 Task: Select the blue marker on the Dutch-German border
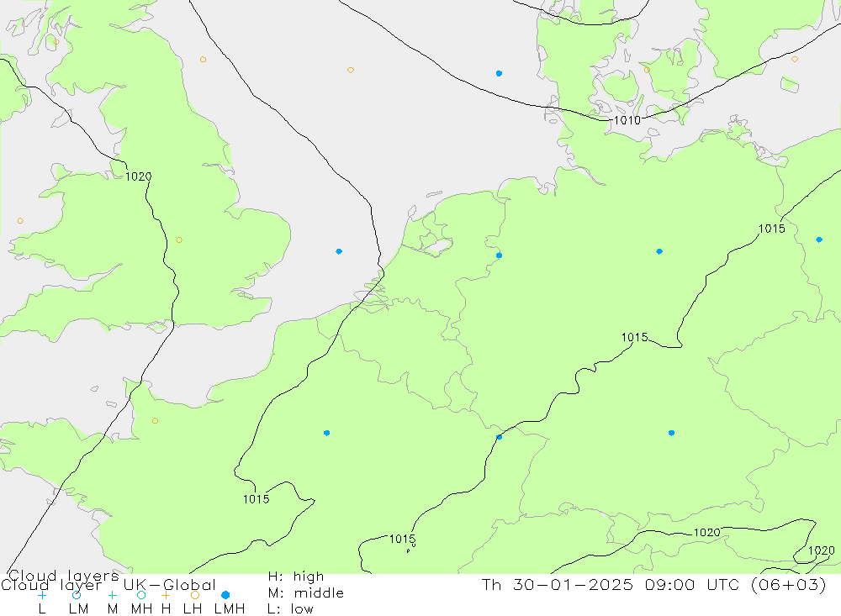pyautogui.click(x=500, y=255)
